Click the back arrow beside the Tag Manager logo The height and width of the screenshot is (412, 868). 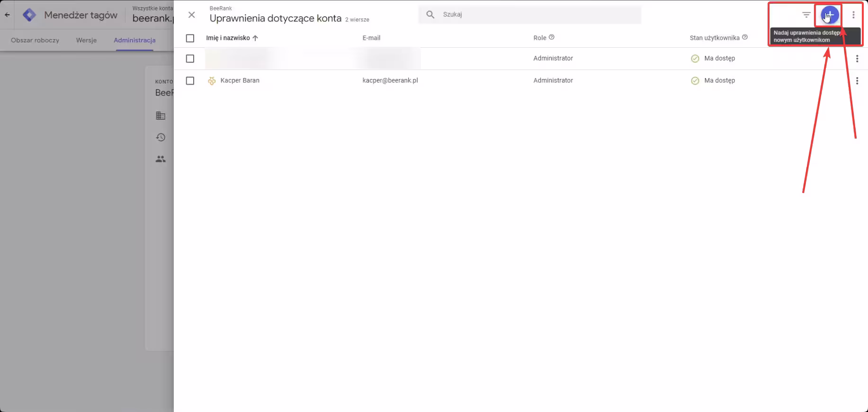[7, 15]
